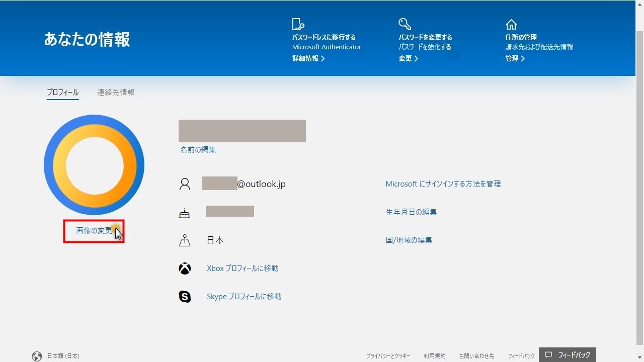Viewport: 644px width, 362px height.
Task: Click the dark フィードバック button
Action: (x=568, y=354)
